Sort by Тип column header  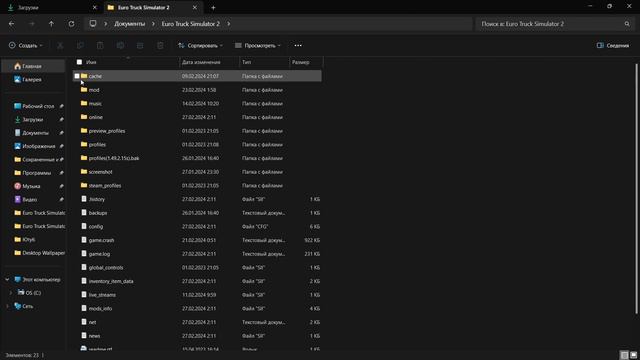264,62
